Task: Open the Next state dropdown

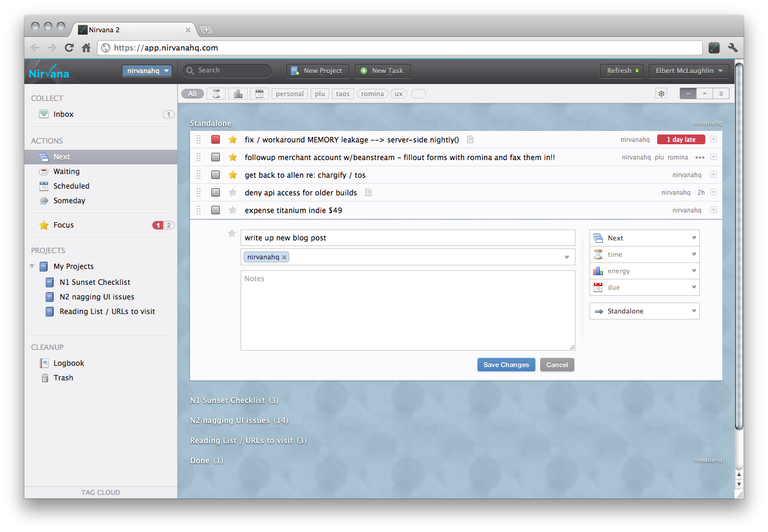Action: pos(644,238)
